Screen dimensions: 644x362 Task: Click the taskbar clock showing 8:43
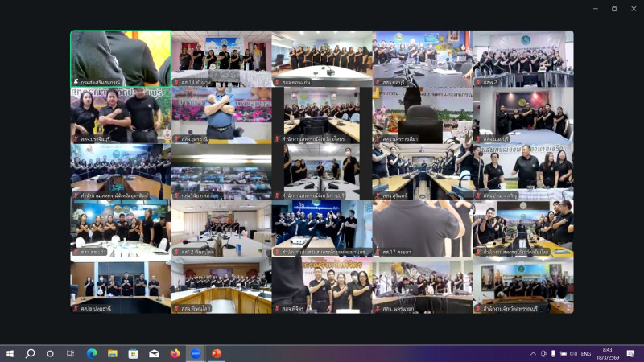(609, 353)
